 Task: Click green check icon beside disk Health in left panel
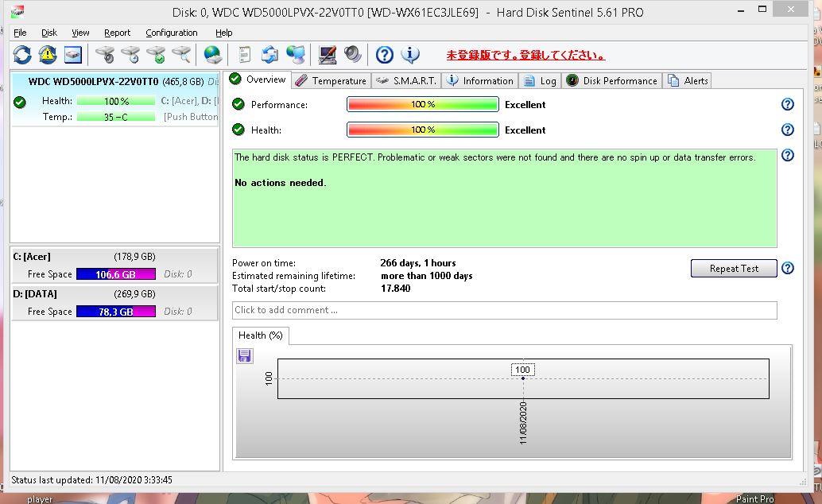point(20,103)
